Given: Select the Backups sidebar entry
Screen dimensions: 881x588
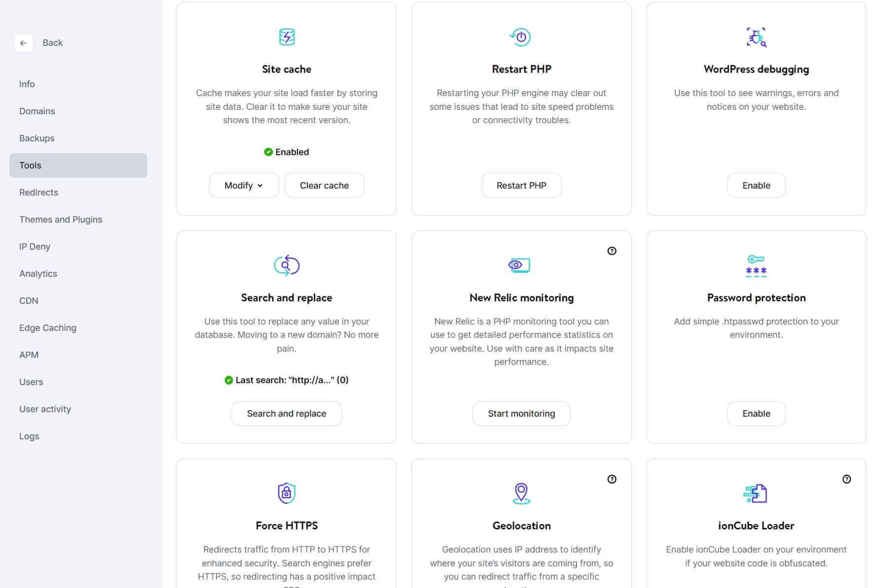Looking at the screenshot, I should tap(36, 138).
